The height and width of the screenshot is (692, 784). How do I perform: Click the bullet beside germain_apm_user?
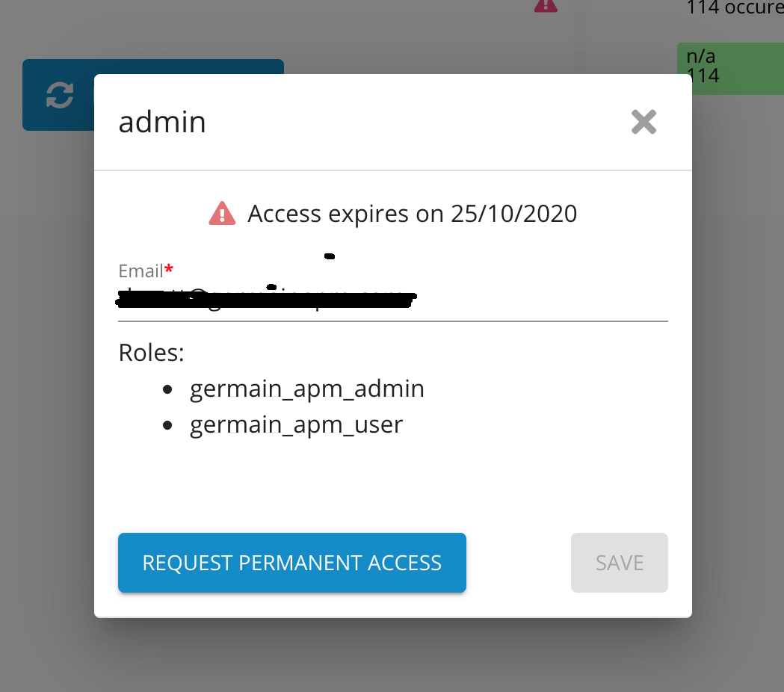point(167,425)
